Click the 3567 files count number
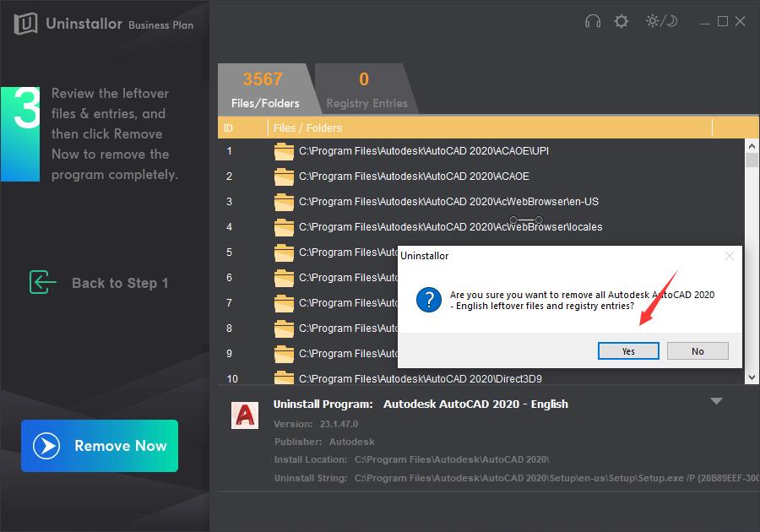This screenshot has width=760, height=532. click(263, 79)
